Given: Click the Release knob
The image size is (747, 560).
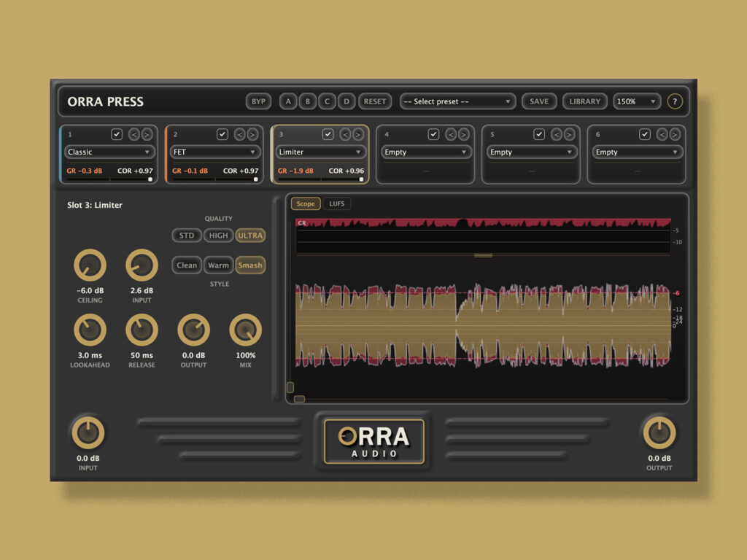Looking at the screenshot, I should click(x=142, y=330).
